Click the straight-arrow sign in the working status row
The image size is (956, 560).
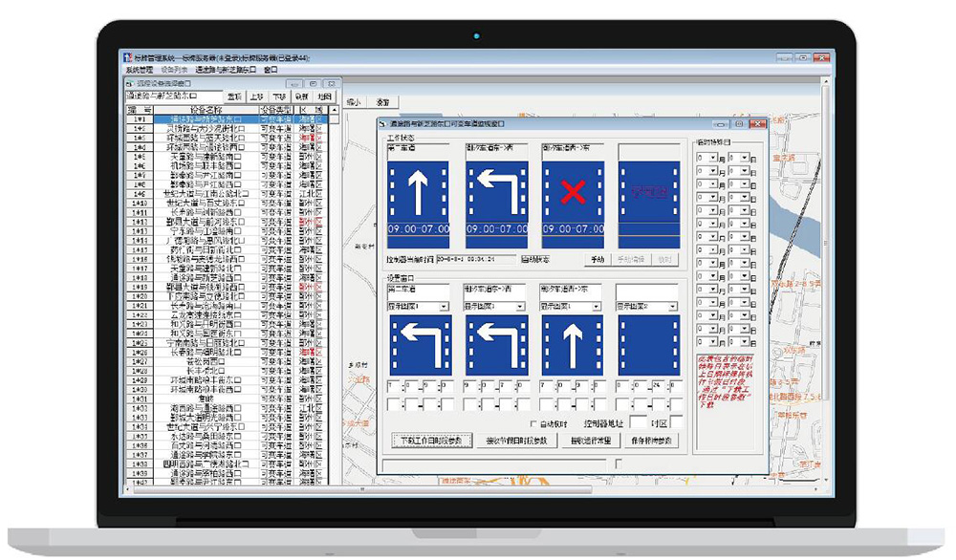(418, 196)
